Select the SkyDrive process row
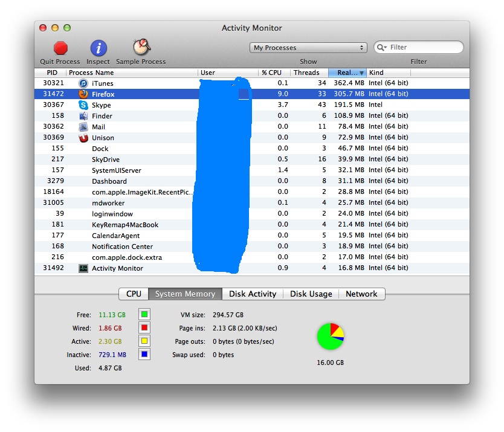 [x=251, y=160]
